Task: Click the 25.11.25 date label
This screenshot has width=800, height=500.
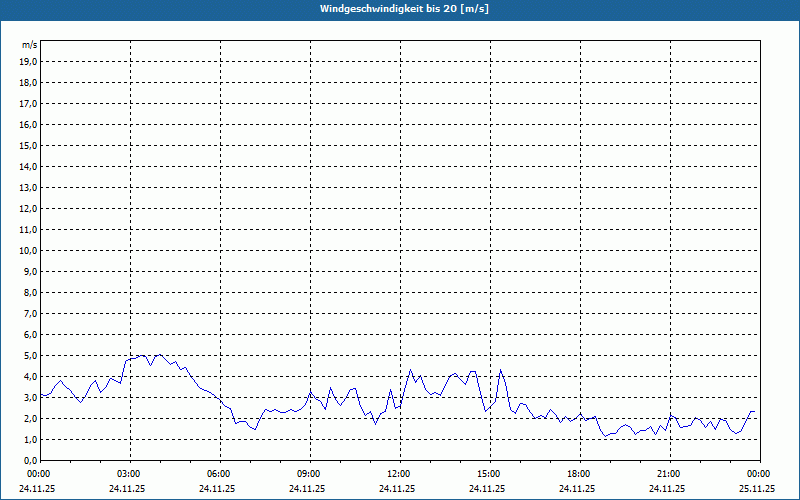Action: [x=757, y=489]
